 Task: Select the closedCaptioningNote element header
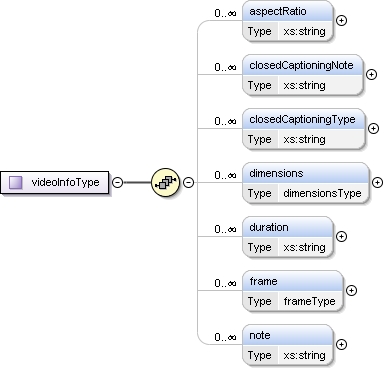(x=303, y=65)
